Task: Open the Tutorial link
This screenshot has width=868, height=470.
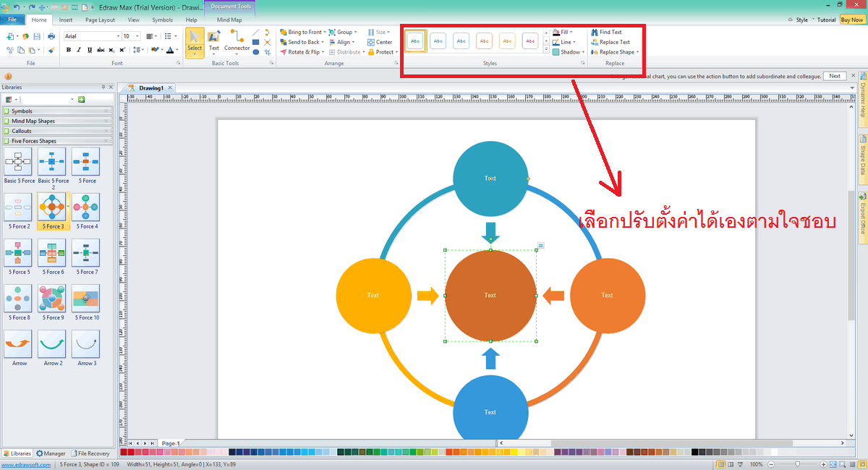Action: 826,20
